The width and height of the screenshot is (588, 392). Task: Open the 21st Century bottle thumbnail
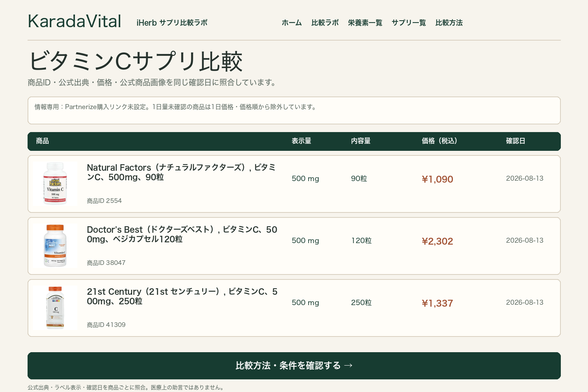[x=55, y=308]
